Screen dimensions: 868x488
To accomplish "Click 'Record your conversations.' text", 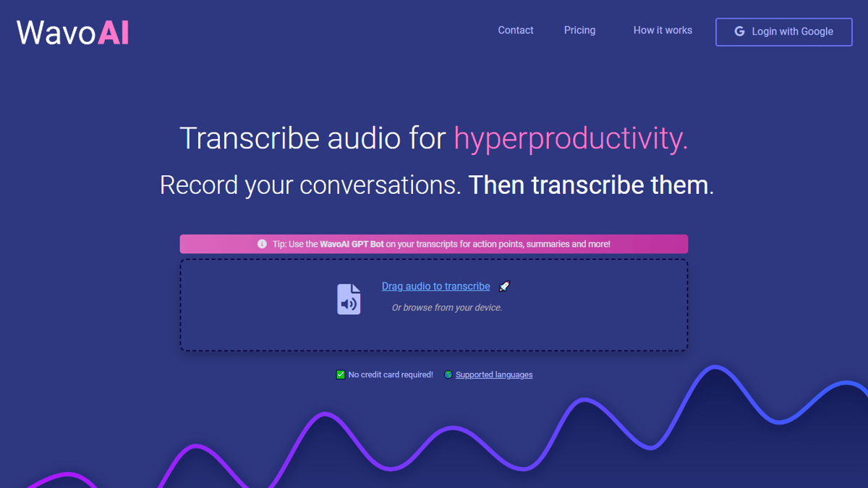I will pos(310,185).
